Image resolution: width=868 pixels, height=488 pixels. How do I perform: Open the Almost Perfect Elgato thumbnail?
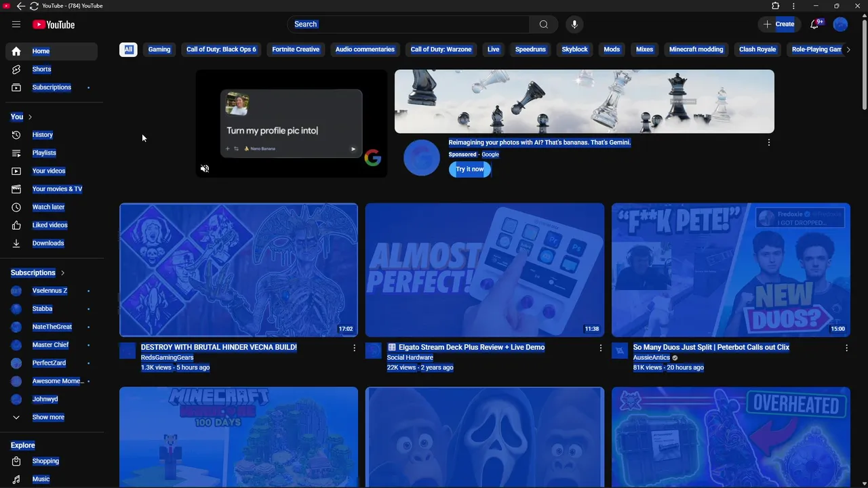485,270
